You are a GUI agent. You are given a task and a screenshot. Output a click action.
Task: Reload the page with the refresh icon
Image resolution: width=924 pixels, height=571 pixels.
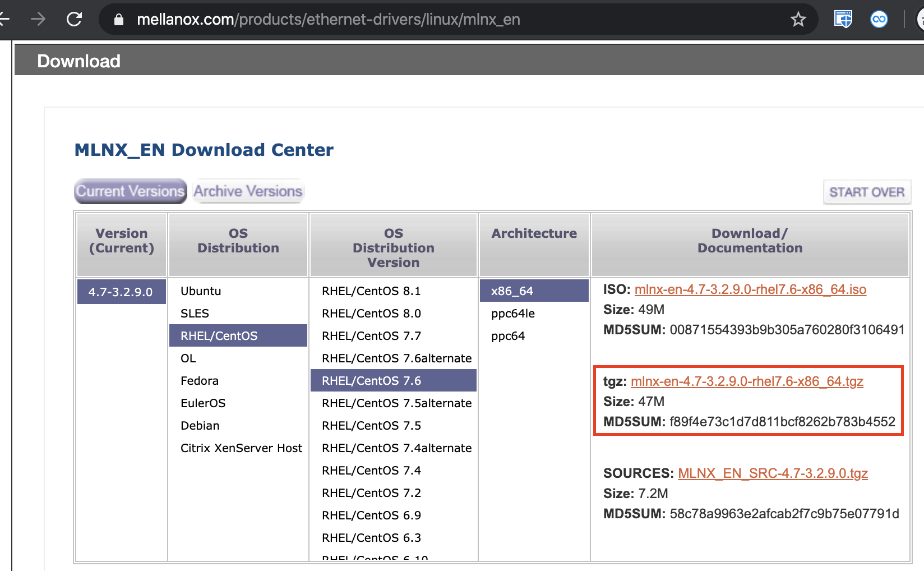click(74, 20)
